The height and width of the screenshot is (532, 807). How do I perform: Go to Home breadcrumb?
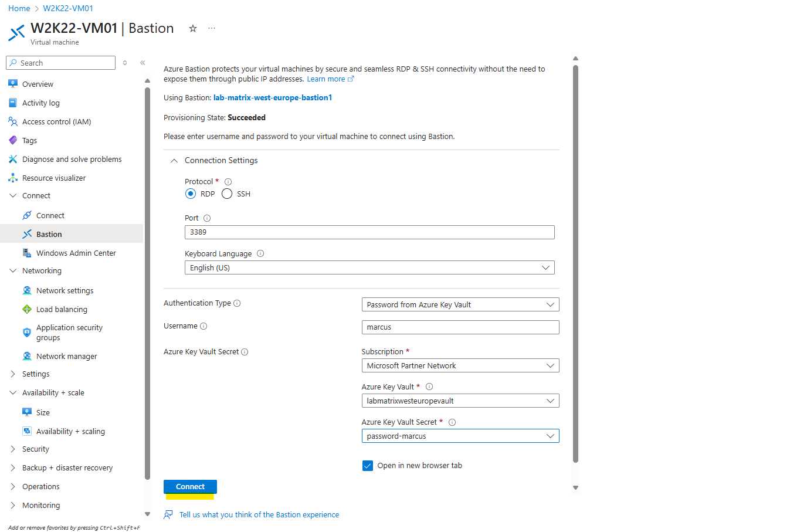[19, 8]
